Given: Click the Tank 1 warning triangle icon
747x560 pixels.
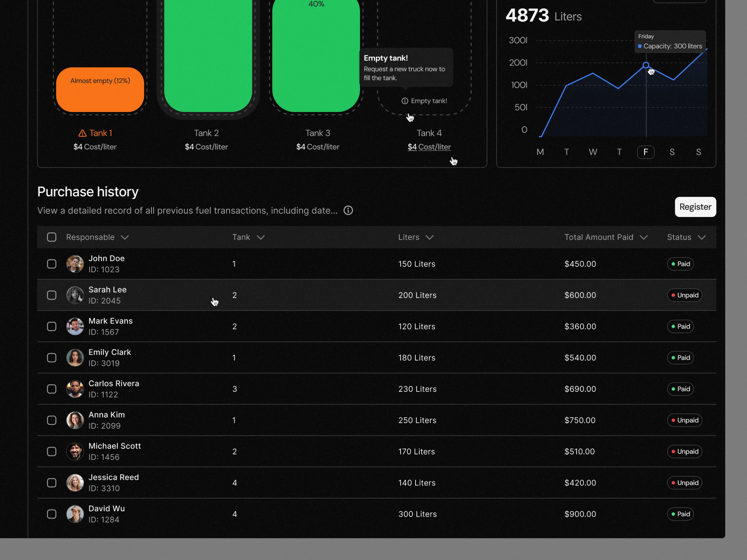Looking at the screenshot, I should click(x=82, y=133).
